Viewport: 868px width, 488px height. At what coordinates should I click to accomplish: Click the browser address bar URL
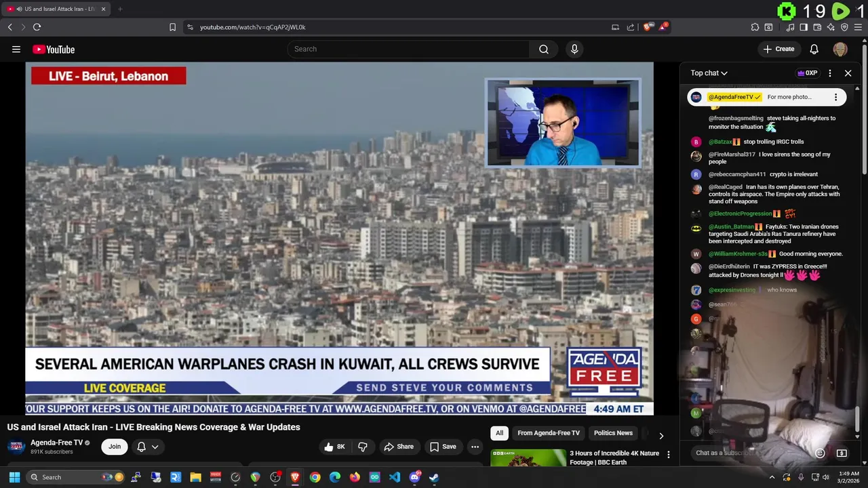coord(253,27)
